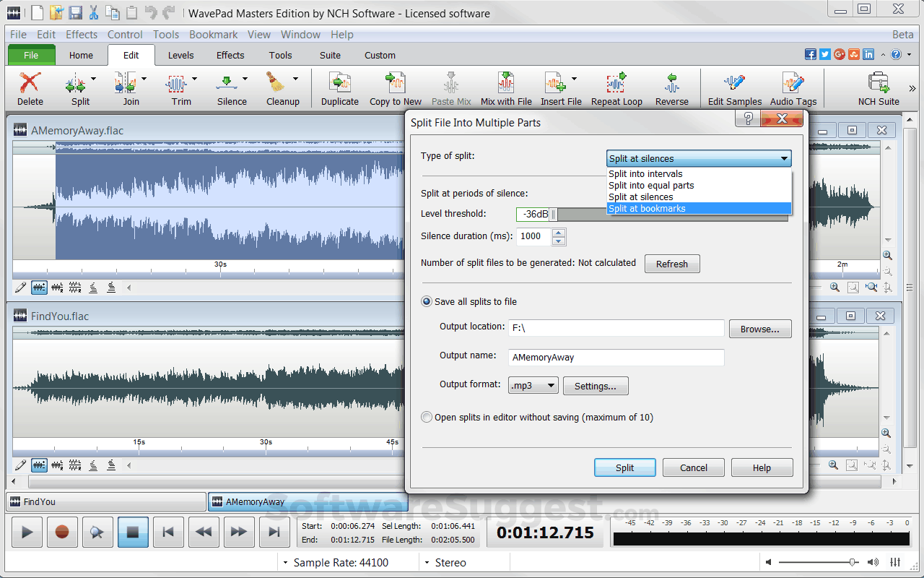This screenshot has height=578, width=924.
Task: Switch to the Levels ribbon tab
Action: (x=180, y=55)
